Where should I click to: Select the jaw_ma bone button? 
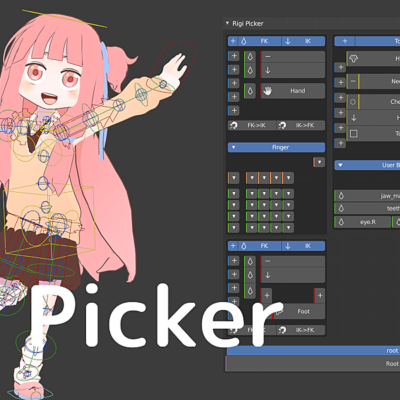point(368,196)
